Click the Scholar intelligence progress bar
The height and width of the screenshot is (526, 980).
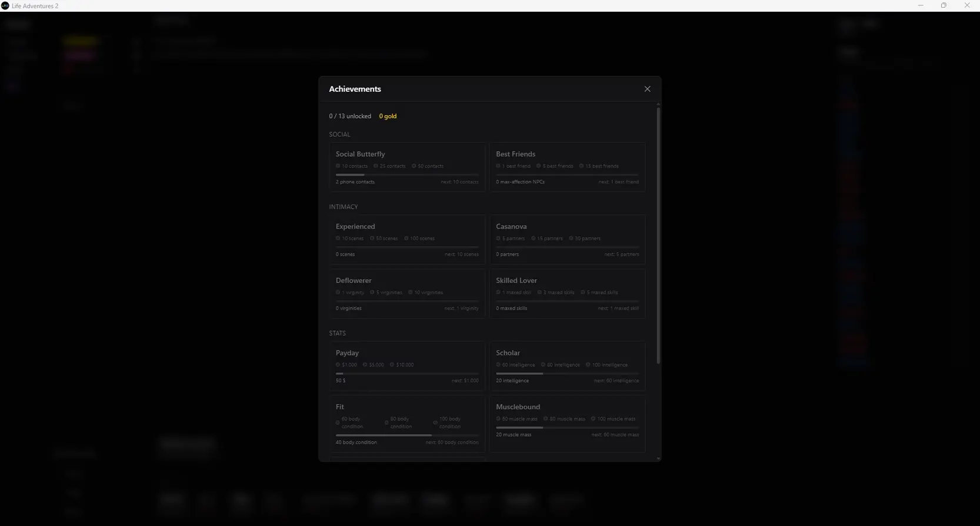pyautogui.click(x=567, y=374)
